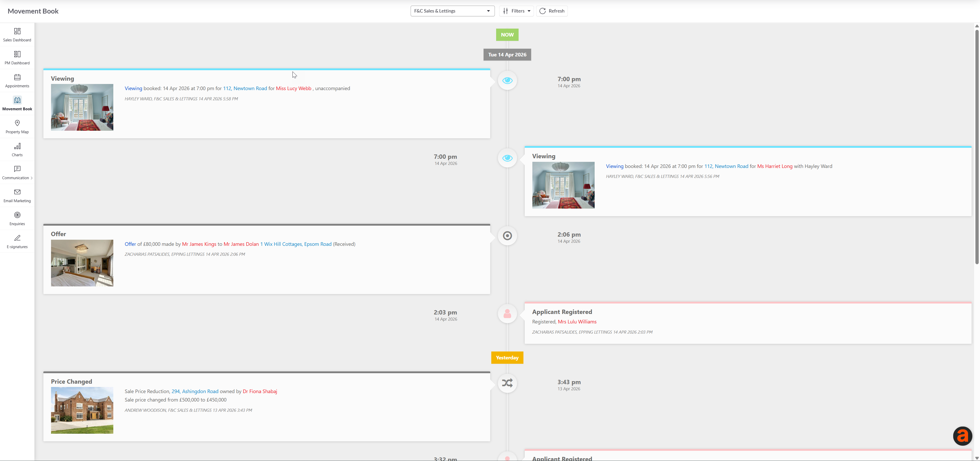This screenshot has width=980, height=461.
Task: Open Mr James Kings contact link
Action: [199, 244]
